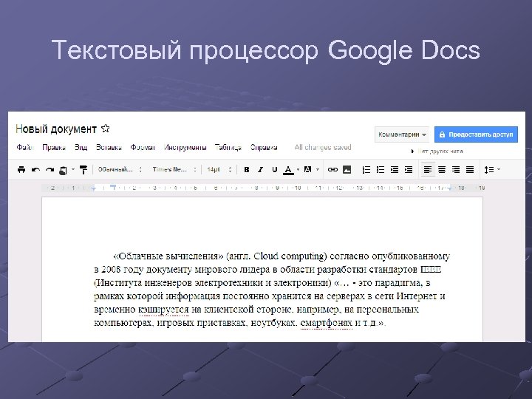Toggle italic formatting
Image resolution: width=532 pixels, height=399 pixels.
coord(260,170)
